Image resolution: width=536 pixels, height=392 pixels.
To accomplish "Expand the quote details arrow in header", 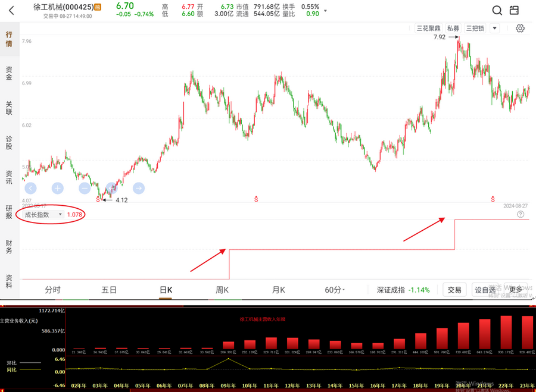I will click(325, 11).
